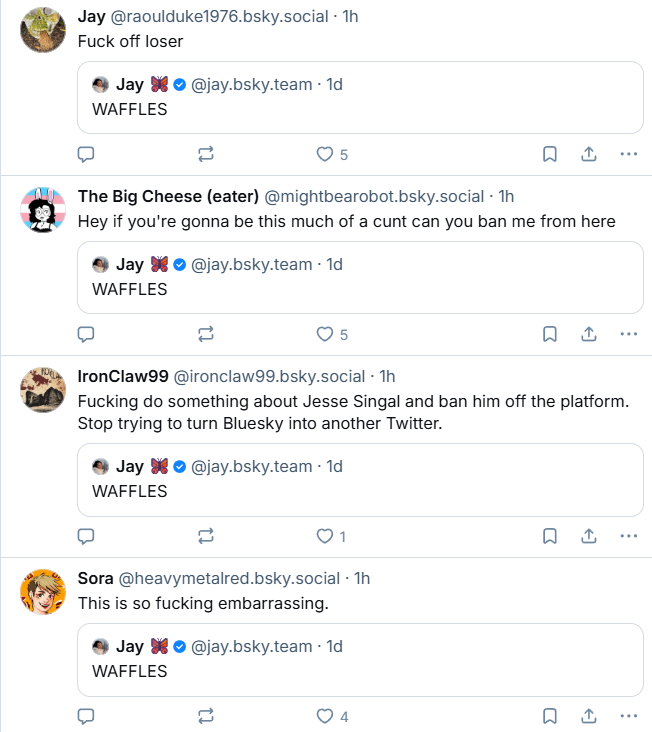
Task: Open the @heavymetalred.bsky.social handle link
Action: [x=229, y=578]
